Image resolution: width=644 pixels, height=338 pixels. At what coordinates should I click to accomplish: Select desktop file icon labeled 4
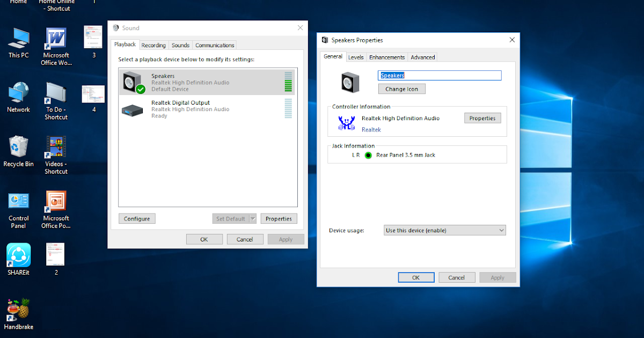[x=93, y=94]
